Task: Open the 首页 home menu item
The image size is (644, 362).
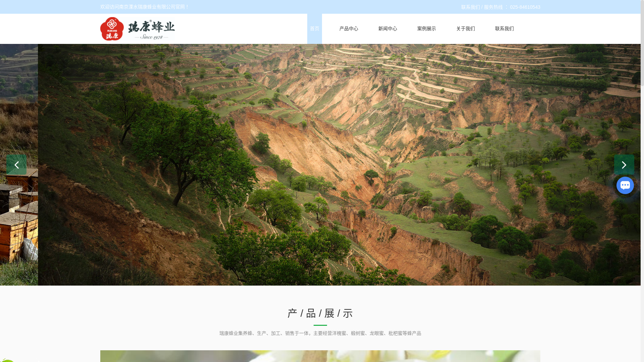Action: click(315, 29)
